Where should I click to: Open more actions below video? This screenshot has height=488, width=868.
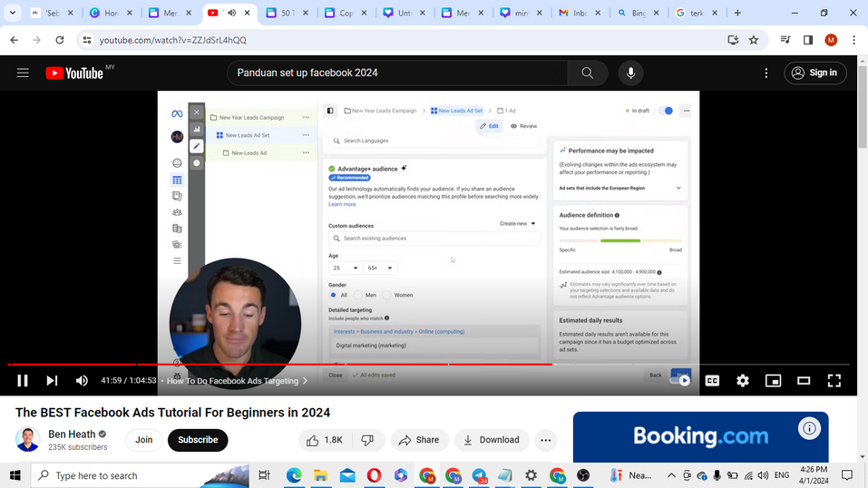545,440
